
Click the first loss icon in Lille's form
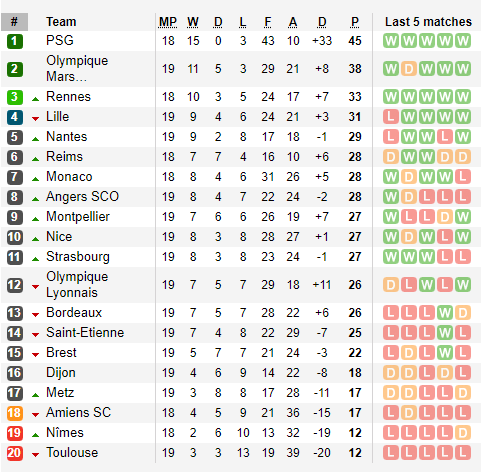(391, 117)
